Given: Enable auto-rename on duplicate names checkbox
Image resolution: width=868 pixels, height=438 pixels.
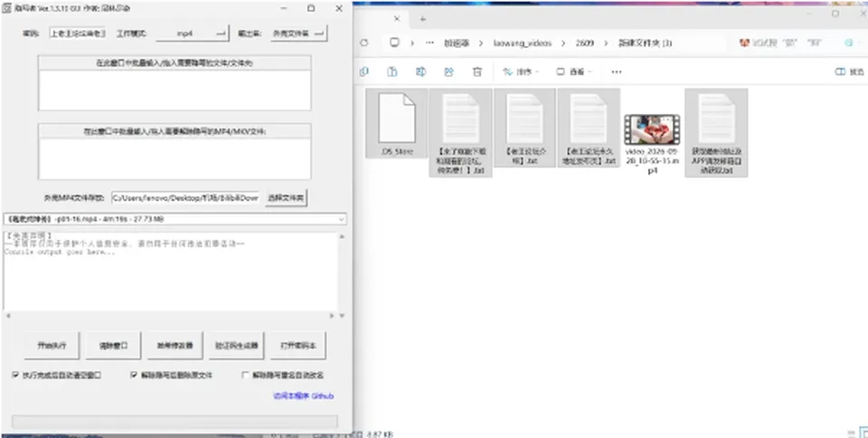Looking at the screenshot, I should pyautogui.click(x=245, y=375).
